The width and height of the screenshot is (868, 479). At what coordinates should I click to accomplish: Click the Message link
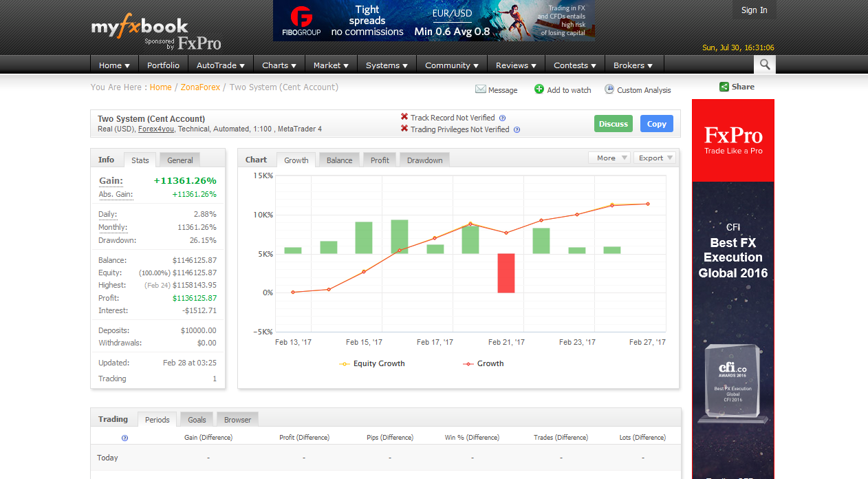point(503,90)
